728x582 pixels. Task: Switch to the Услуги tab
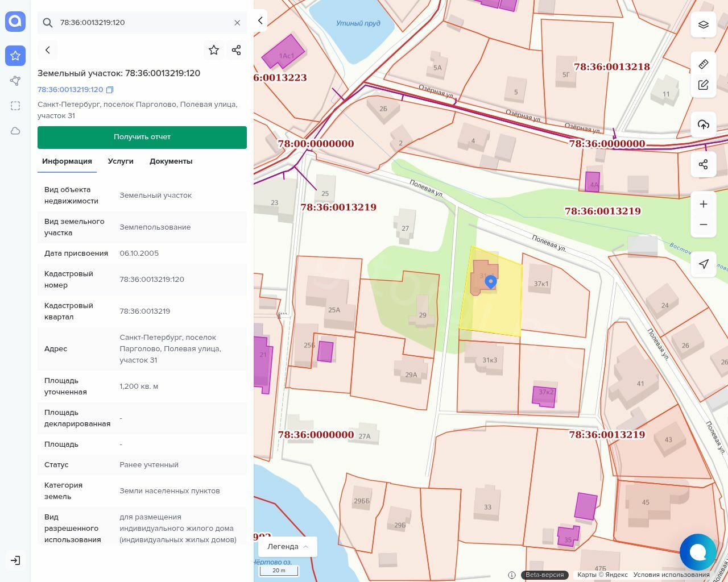point(121,161)
